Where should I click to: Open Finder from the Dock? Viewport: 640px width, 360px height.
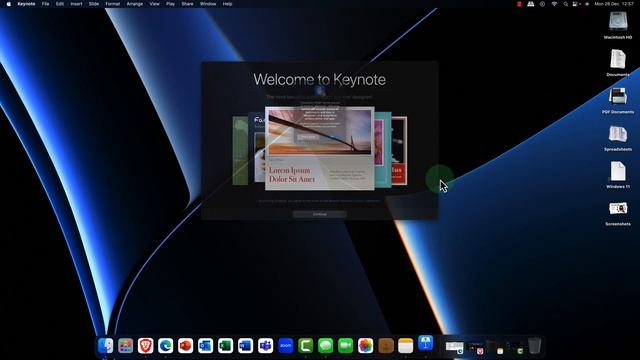tap(106, 346)
